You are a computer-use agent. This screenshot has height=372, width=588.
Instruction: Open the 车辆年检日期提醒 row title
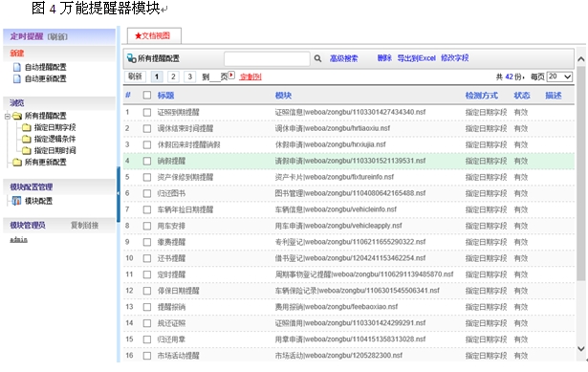click(x=185, y=209)
